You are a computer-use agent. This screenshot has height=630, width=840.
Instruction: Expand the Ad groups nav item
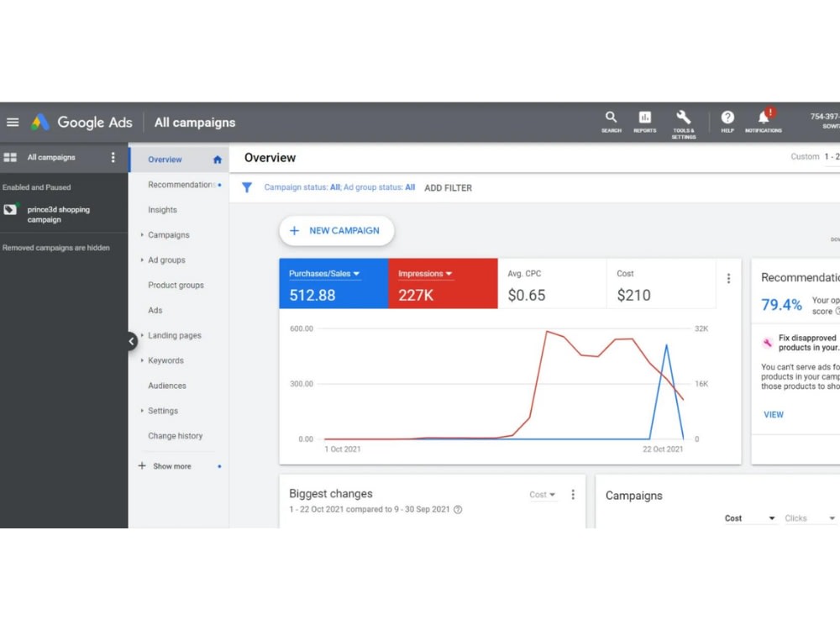(x=142, y=260)
